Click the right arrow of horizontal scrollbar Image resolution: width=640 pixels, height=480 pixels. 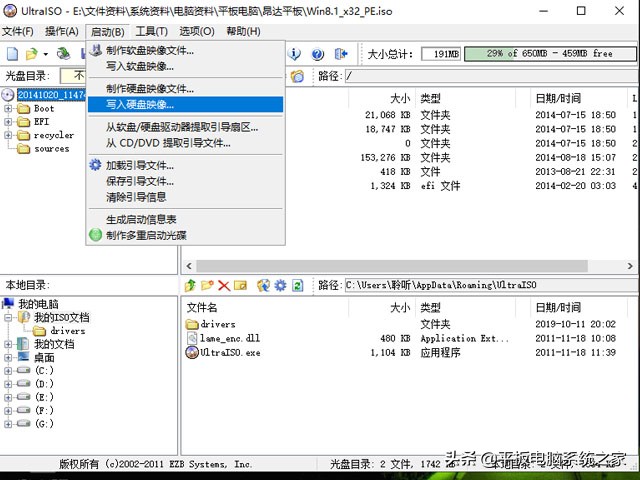[x=630, y=266]
